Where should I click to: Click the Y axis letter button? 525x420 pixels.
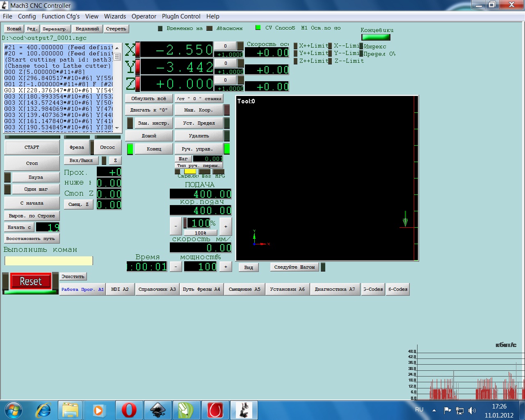coord(130,67)
